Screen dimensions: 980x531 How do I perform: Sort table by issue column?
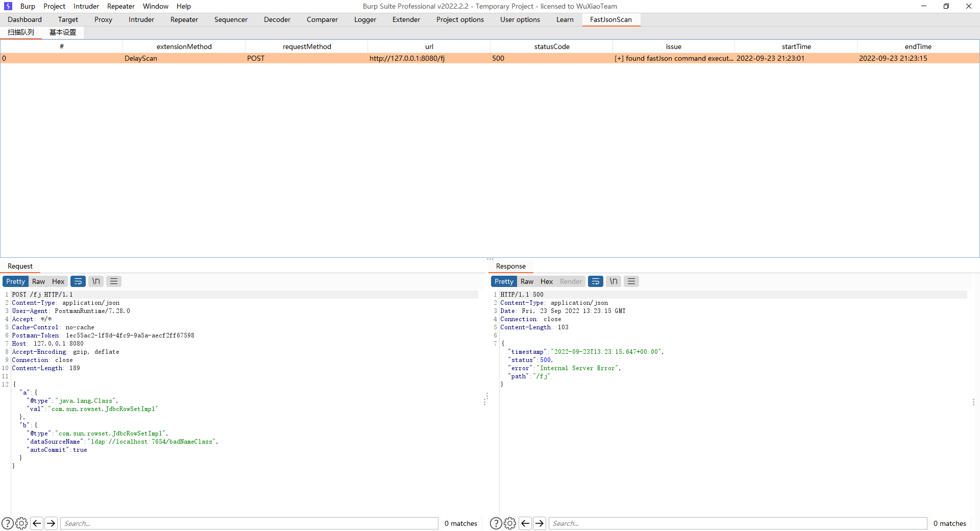point(674,46)
